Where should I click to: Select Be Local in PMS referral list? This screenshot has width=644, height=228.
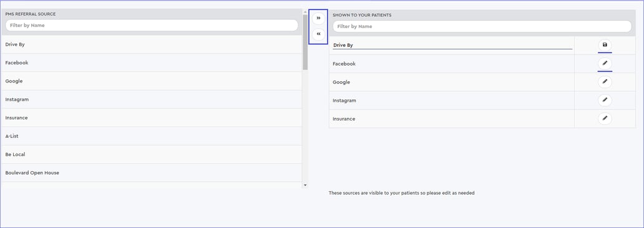[151, 154]
